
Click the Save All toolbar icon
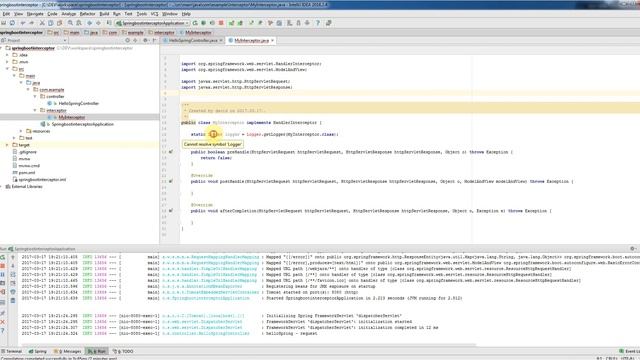click(x=4, y=23)
